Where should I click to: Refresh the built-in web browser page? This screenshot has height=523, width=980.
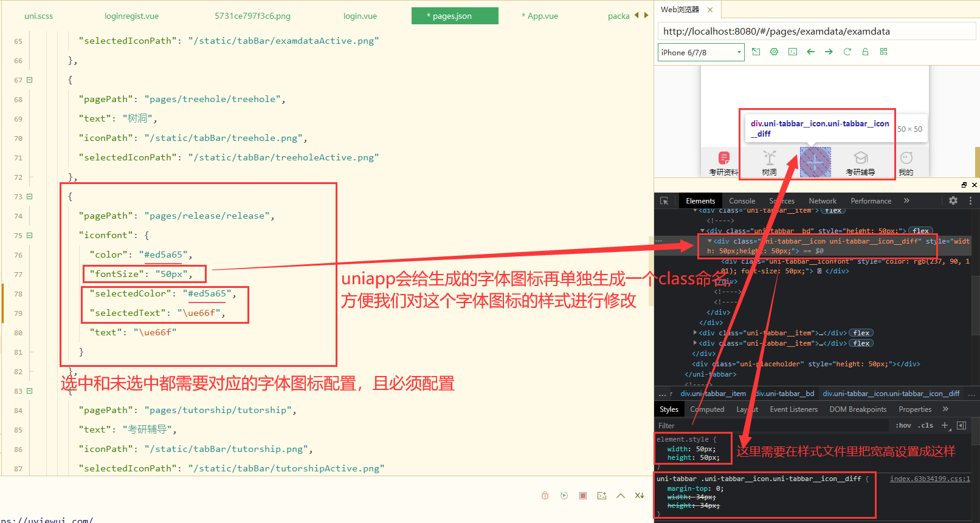pos(847,52)
